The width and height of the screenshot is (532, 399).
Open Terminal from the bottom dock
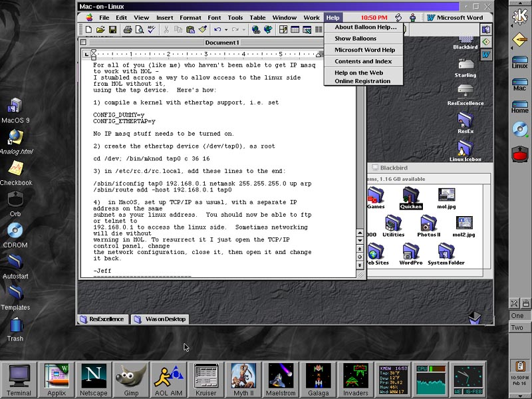click(x=19, y=379)
